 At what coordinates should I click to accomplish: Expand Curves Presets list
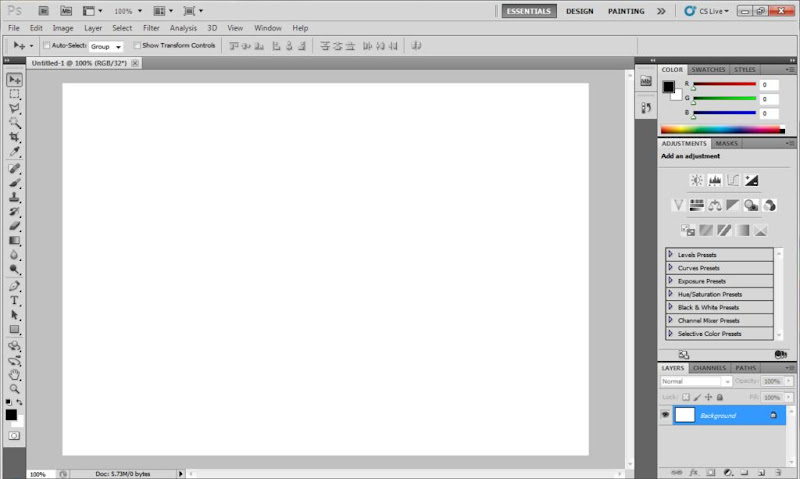[670, 267]
